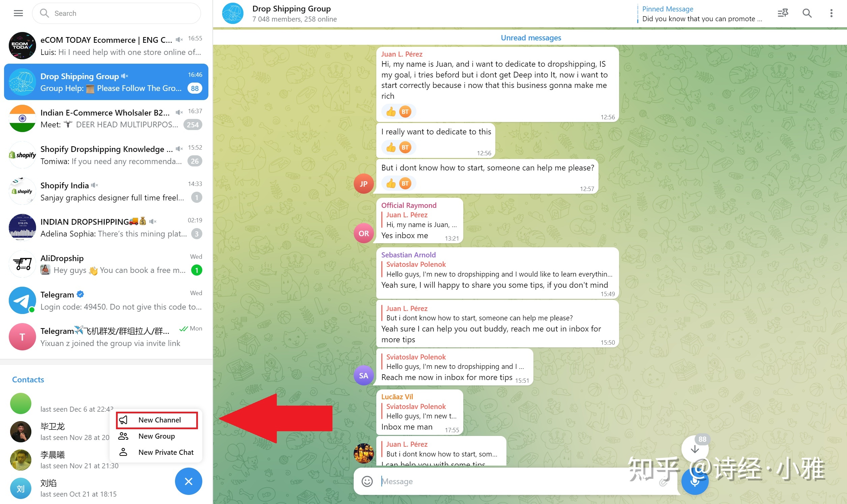Click the hamburger menu icon top-left
847x504 pixels.
[18, 13]
